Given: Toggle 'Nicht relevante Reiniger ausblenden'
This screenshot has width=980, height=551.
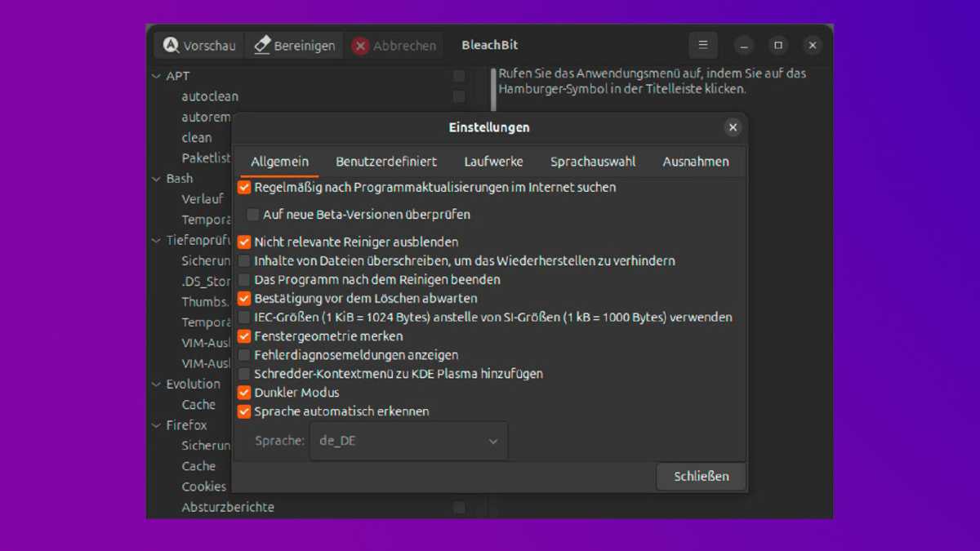Looking at the screenshot, I should point(244,242).
